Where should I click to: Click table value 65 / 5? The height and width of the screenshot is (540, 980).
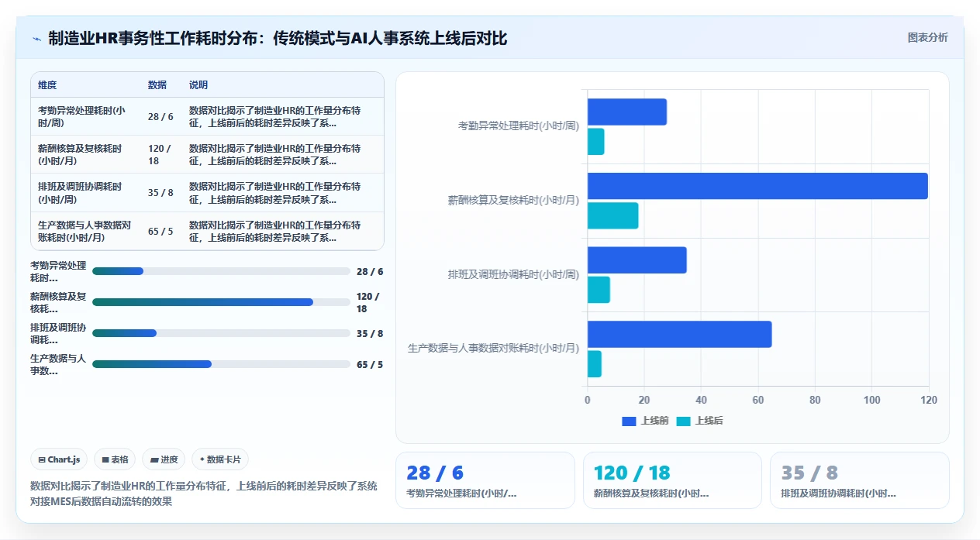click(x=160, y=231)
